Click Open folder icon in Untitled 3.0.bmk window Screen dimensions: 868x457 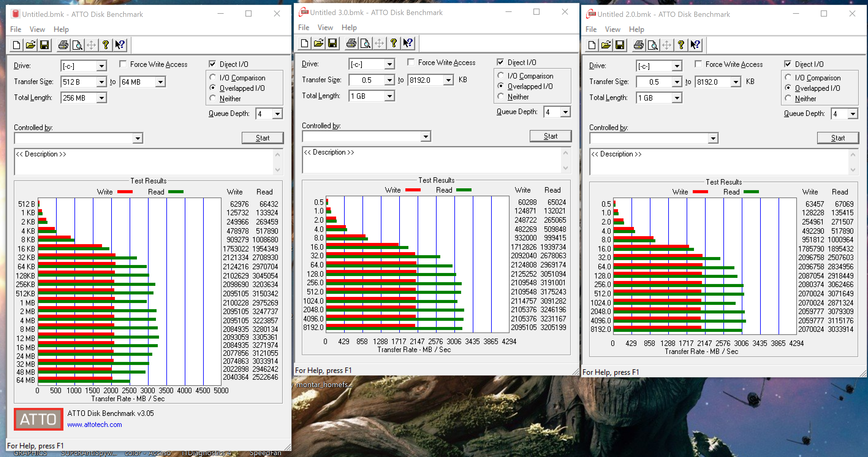point(318,43)
